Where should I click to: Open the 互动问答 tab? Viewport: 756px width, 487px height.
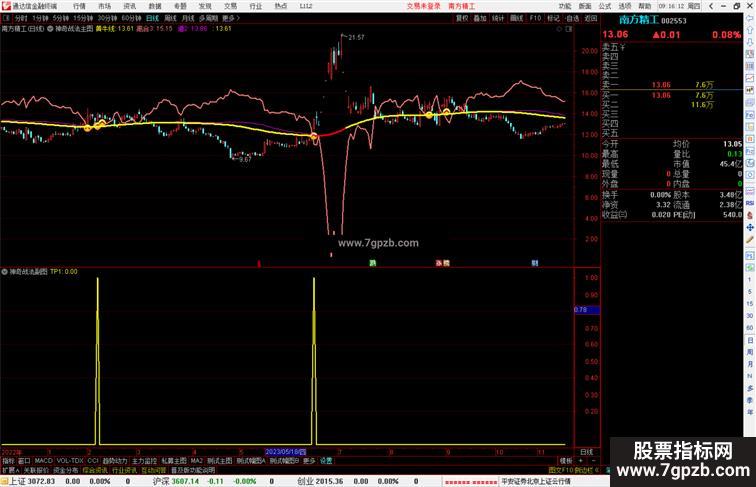[x=154, y=470]
